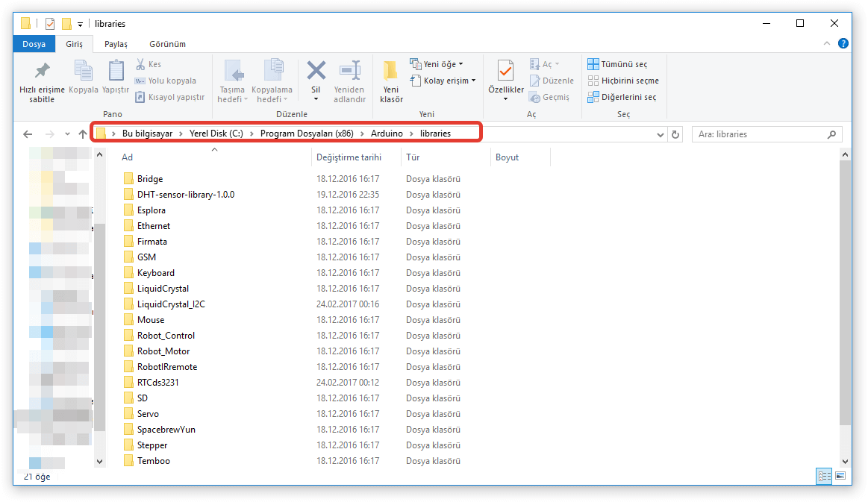The image size is (868, 502).
Task: Collapse the ribbon with the chevron
Action: tap(826, 43)
